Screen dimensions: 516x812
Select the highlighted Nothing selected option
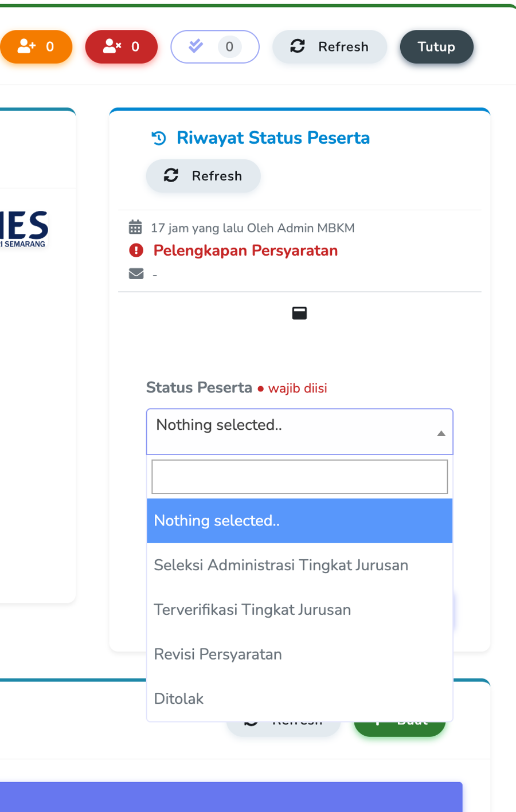tap(217, 521)
